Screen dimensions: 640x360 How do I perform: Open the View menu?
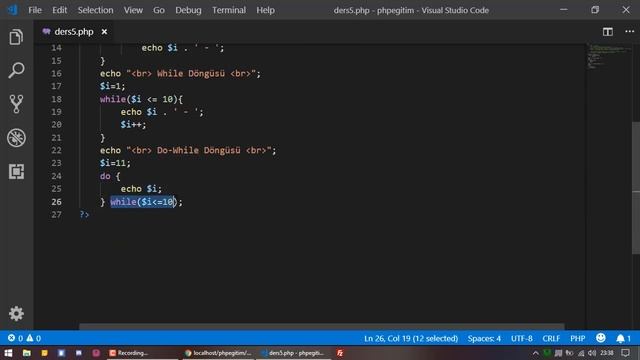[x=133, y=10]
